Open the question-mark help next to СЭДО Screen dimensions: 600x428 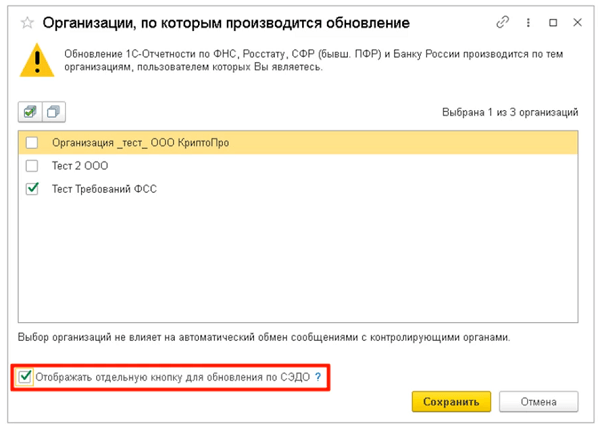[x=318, y=377]
